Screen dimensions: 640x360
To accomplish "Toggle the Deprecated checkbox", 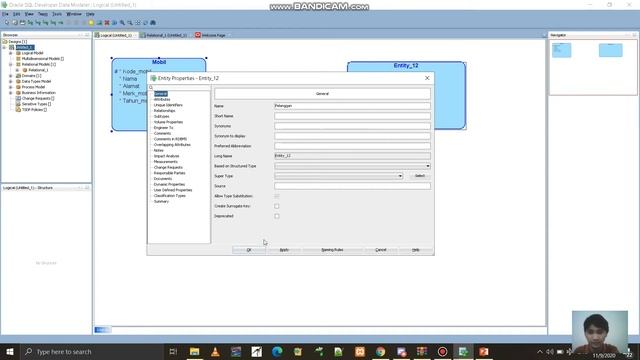I will pyautogui.click(x=277, y=216).
